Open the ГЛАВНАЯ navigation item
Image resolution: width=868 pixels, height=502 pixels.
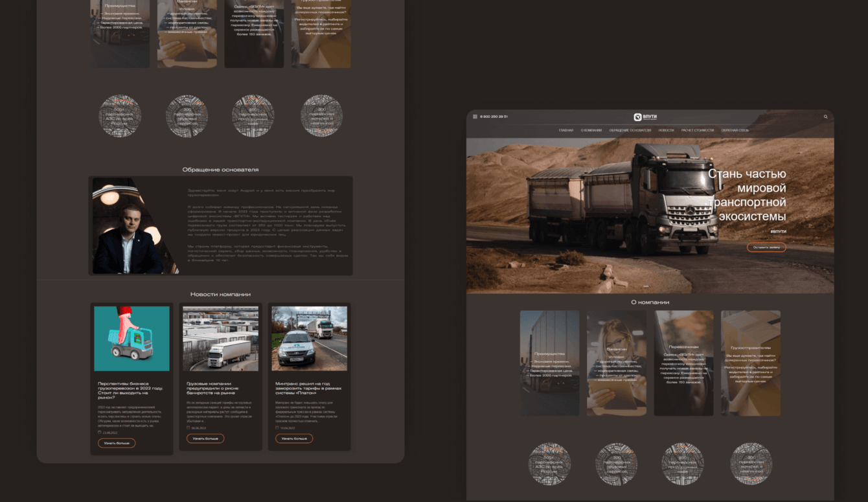coord(566,130)
